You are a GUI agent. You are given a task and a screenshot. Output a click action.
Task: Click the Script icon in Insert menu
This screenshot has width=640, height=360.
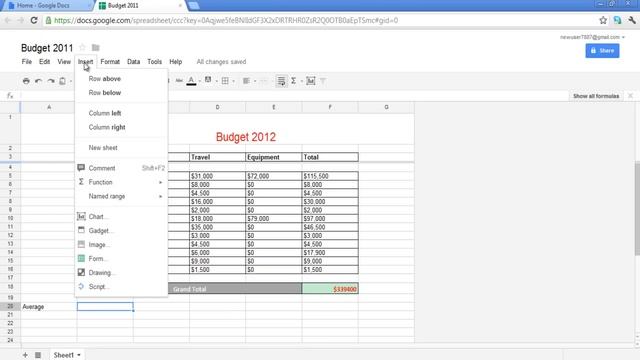click(81, 286)
